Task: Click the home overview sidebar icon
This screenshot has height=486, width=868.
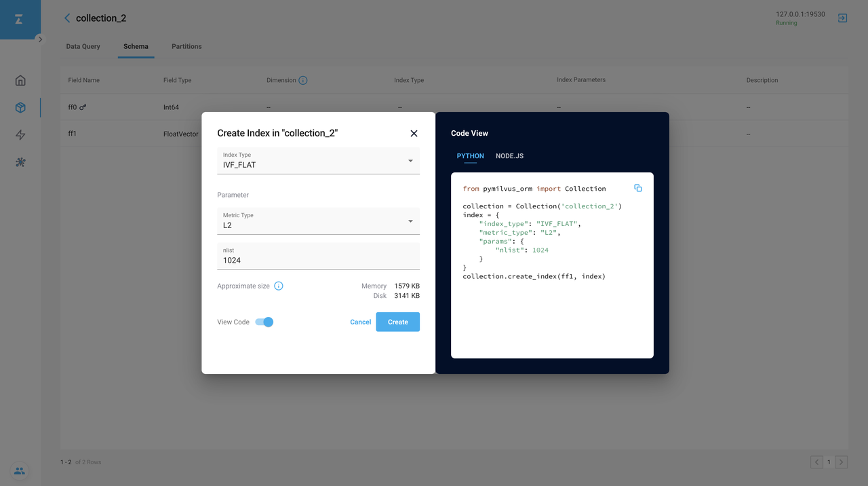Action: 20,80
